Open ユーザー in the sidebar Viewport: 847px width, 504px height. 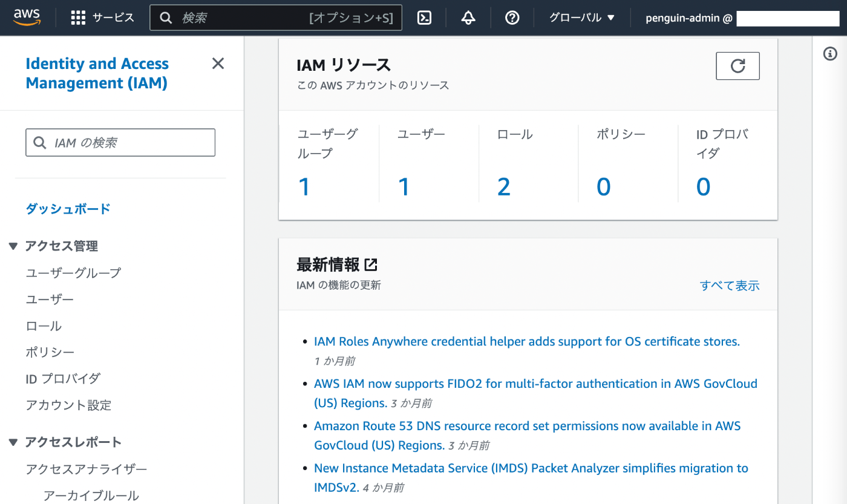tap(50, 299)
